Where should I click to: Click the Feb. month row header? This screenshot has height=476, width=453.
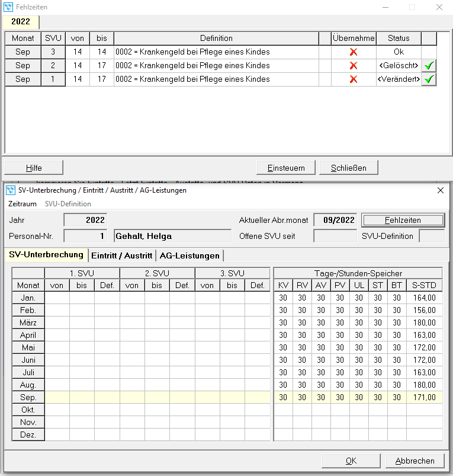28,310
